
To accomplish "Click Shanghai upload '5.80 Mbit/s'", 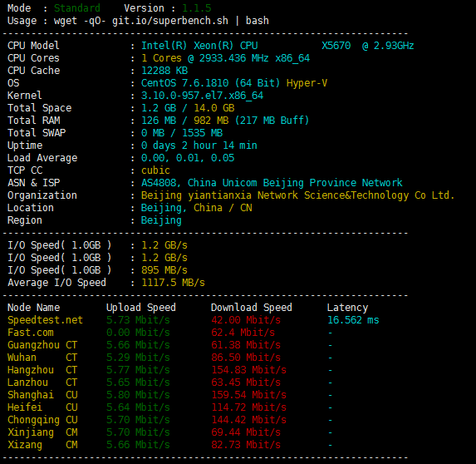I will (x=138, y=395).
